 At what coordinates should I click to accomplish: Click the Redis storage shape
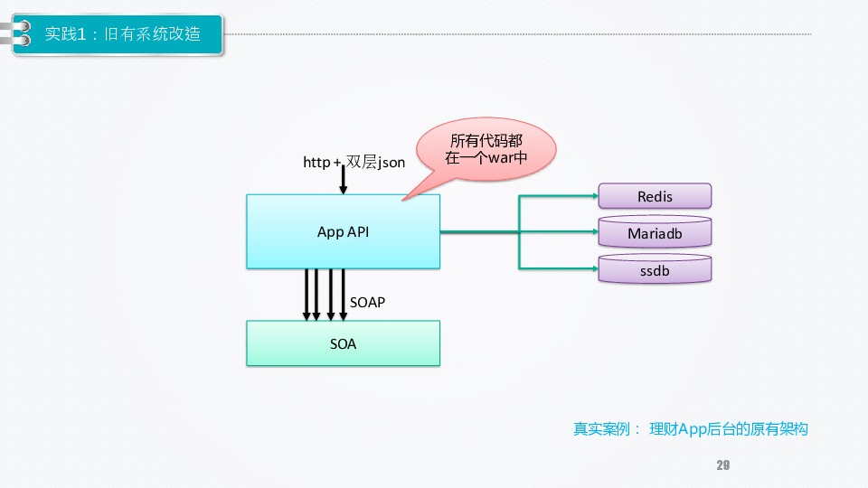[655, 196]
